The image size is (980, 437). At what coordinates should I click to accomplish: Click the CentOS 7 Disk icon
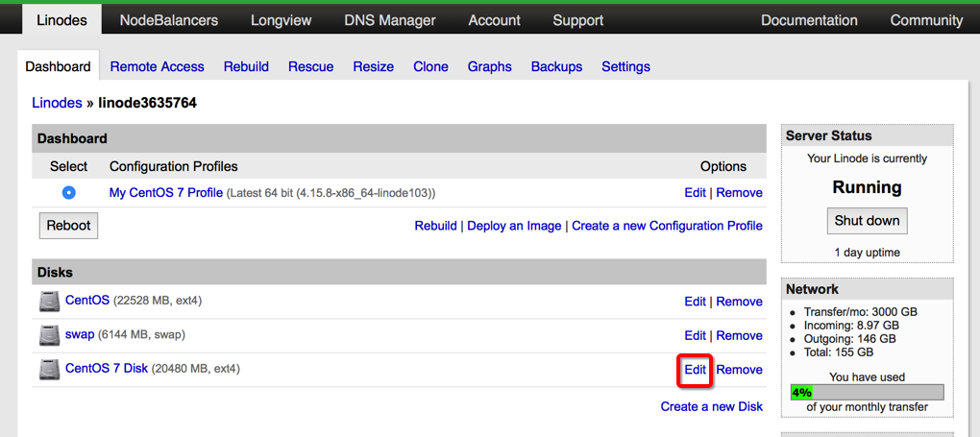[x=49, y=369]
